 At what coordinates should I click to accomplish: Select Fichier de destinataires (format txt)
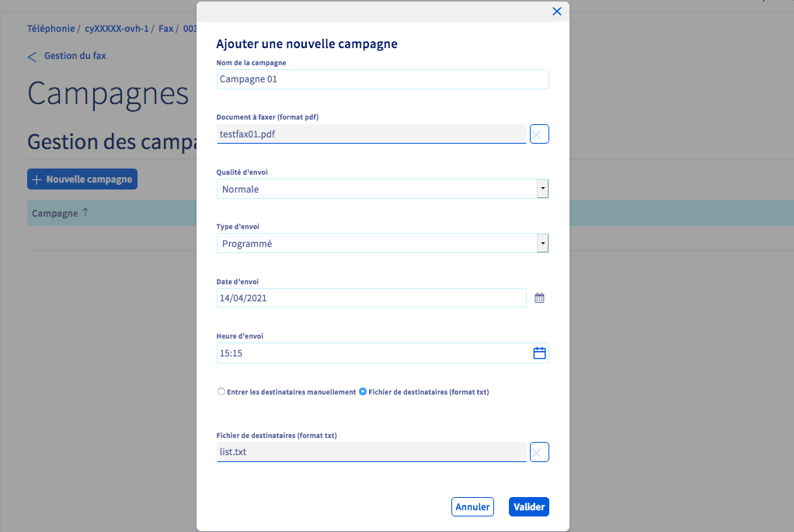[362, 391]
